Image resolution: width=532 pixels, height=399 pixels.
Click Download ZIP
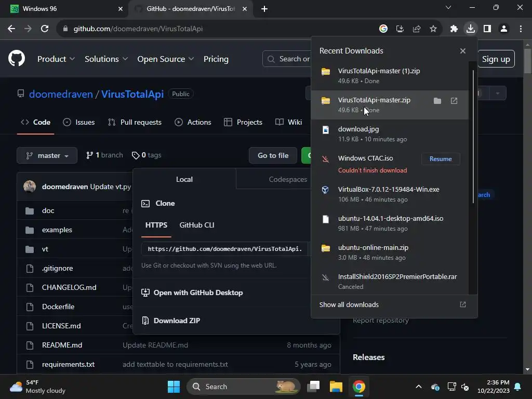click(x=177, y=321)
